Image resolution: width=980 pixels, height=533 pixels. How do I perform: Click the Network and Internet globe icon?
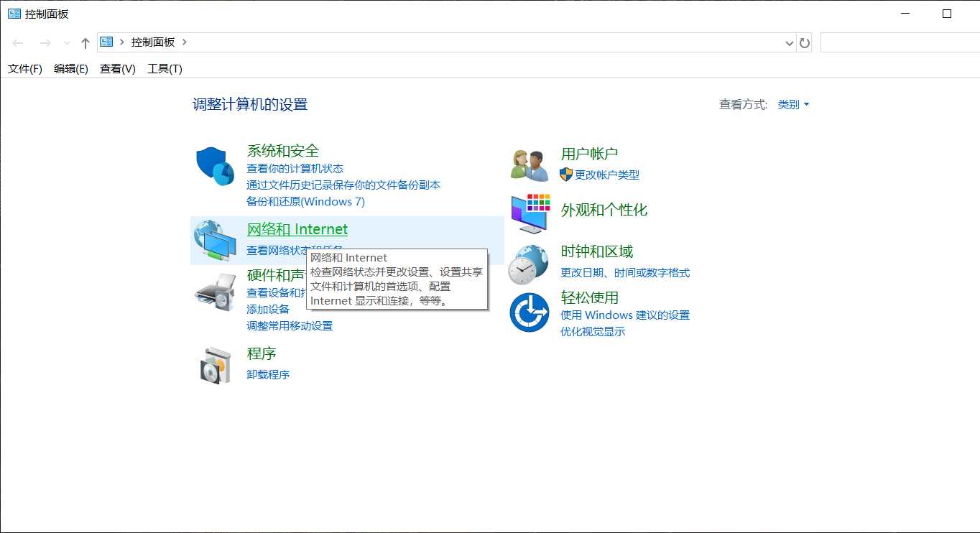click(216, 241)
